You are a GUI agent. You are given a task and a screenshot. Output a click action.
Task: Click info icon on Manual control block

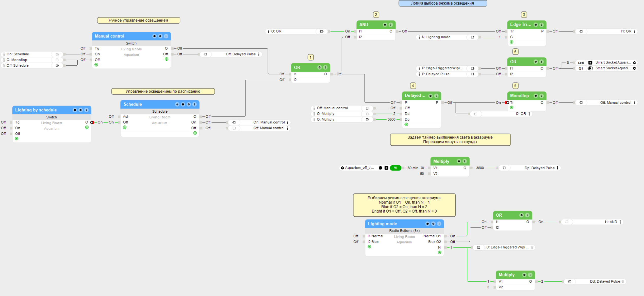coord(166,36)
